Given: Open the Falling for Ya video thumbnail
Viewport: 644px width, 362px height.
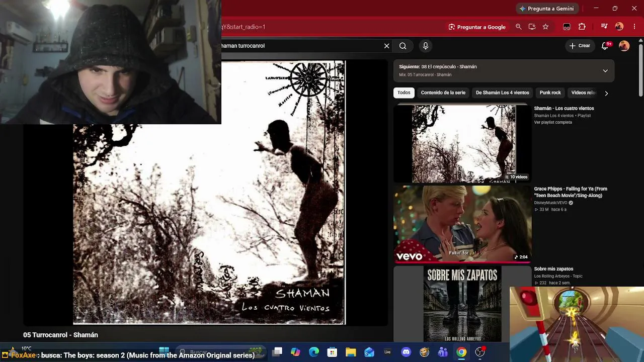Looking at the screenshot, I should coord(462,224).
